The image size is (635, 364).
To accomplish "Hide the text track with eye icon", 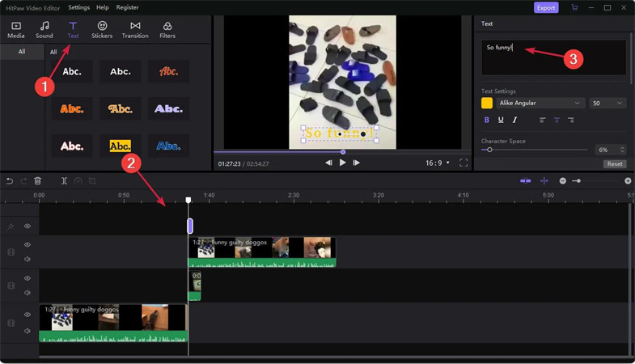I will point(28,226).
